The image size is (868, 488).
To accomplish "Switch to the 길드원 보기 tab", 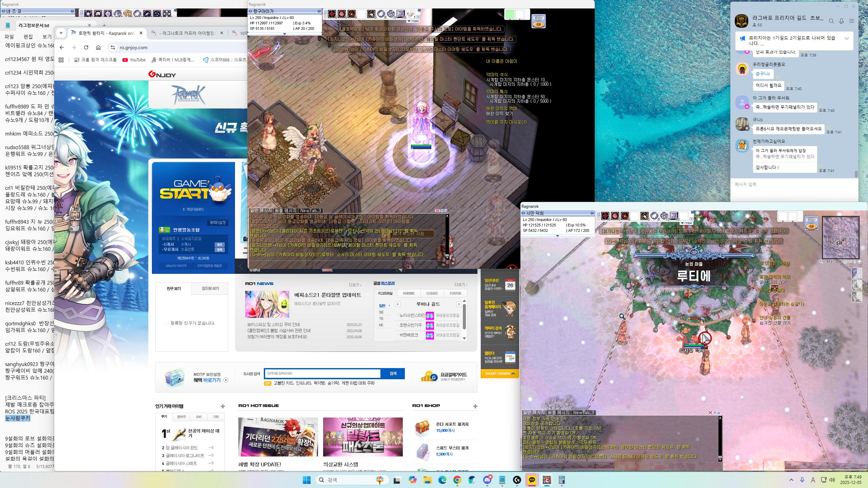I will 210,288.
